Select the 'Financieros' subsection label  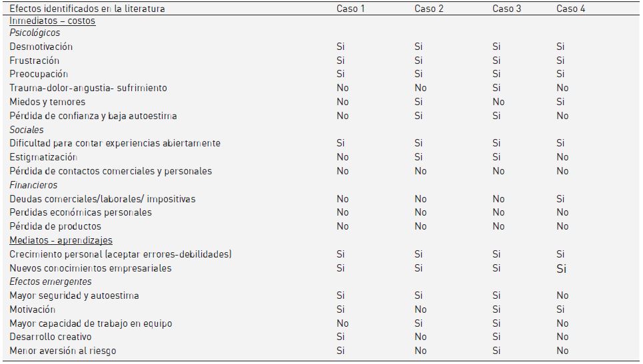pyautogui.click(x=33, y=185)
